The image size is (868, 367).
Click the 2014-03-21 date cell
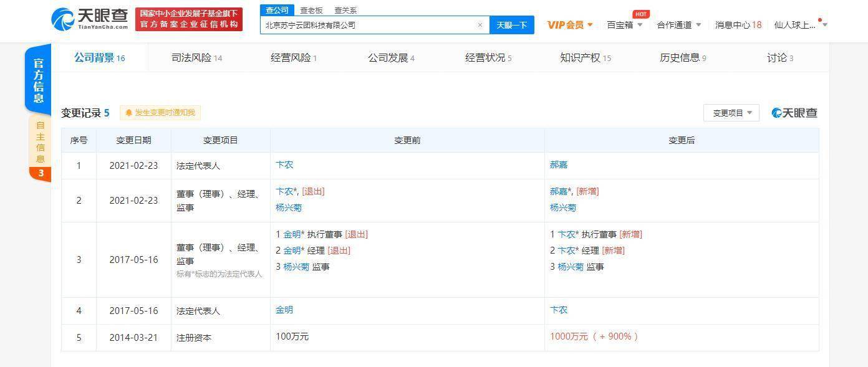[x=133, y=338]
